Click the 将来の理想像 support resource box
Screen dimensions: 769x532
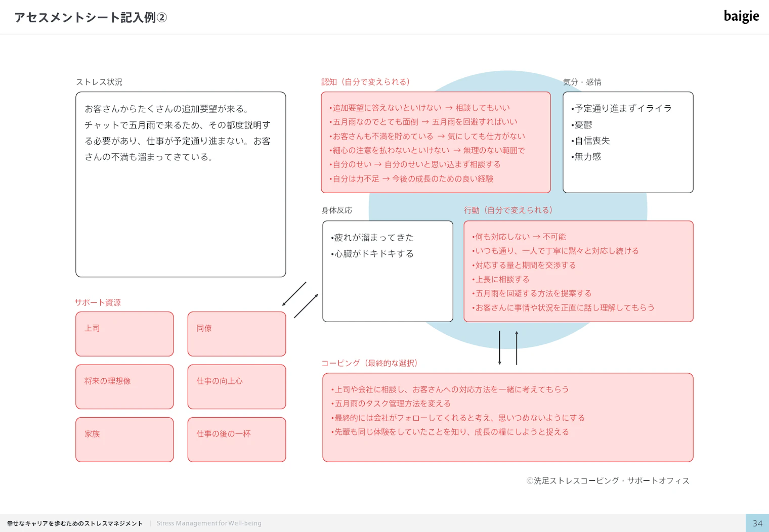(124, 387)
